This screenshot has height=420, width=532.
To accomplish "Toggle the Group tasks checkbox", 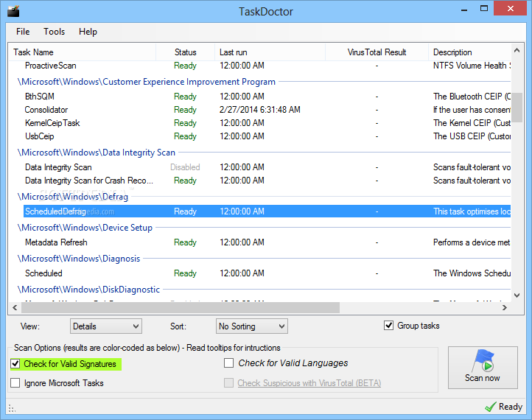I will coord(388,326).
